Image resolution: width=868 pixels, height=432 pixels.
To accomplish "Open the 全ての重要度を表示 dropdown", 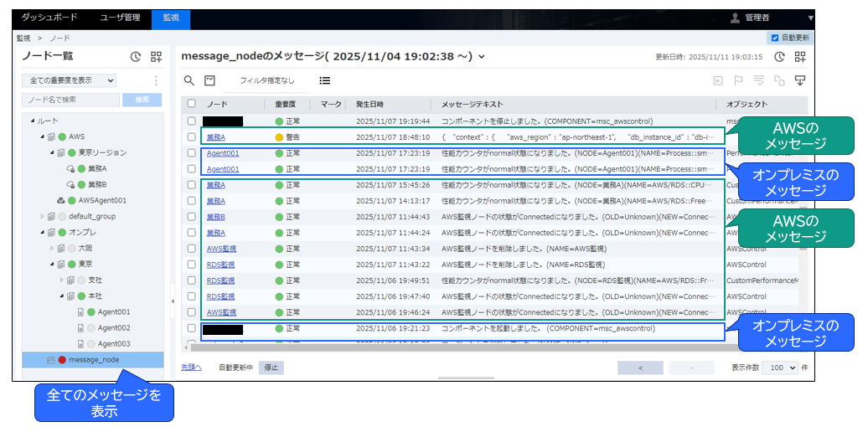I will (x=69, y=80).
